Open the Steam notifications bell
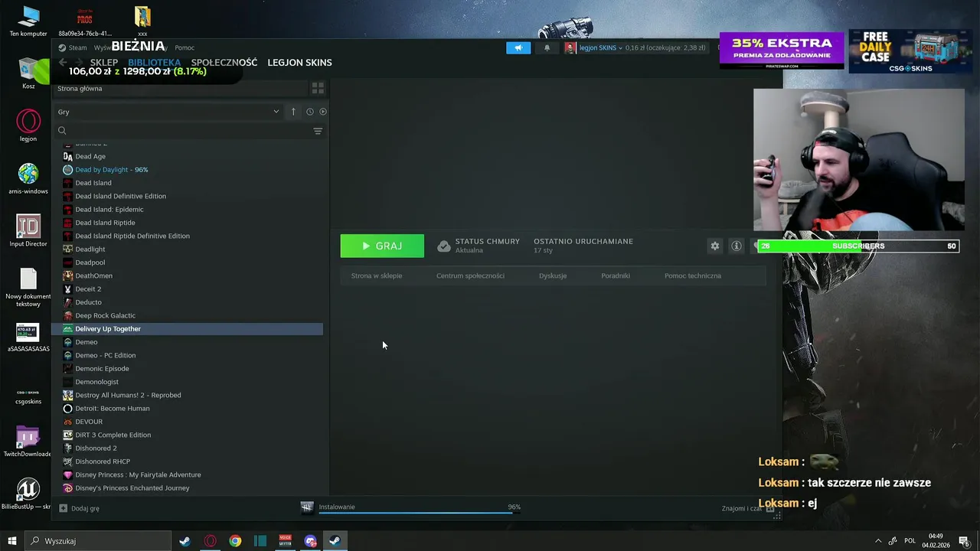 tap(547, 47)
